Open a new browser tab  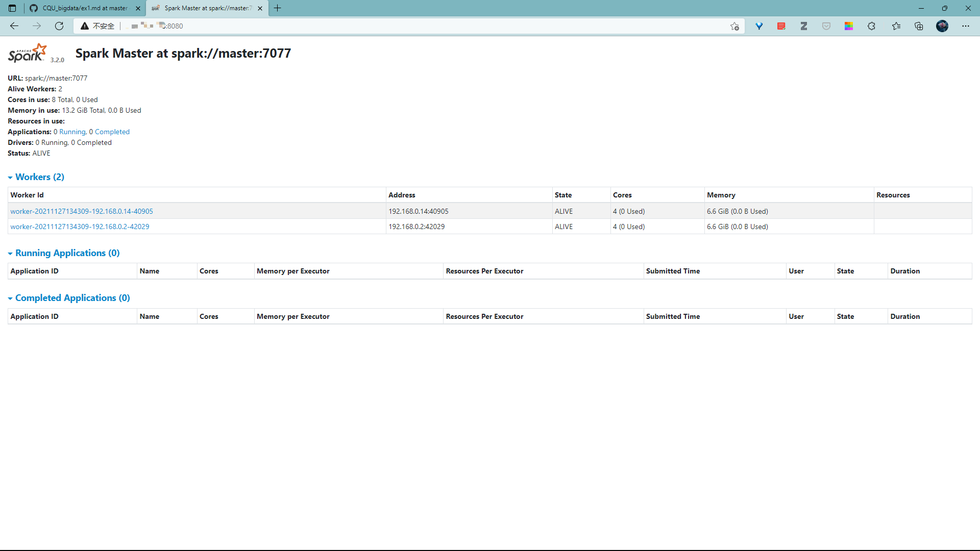(x=278, y=8)
